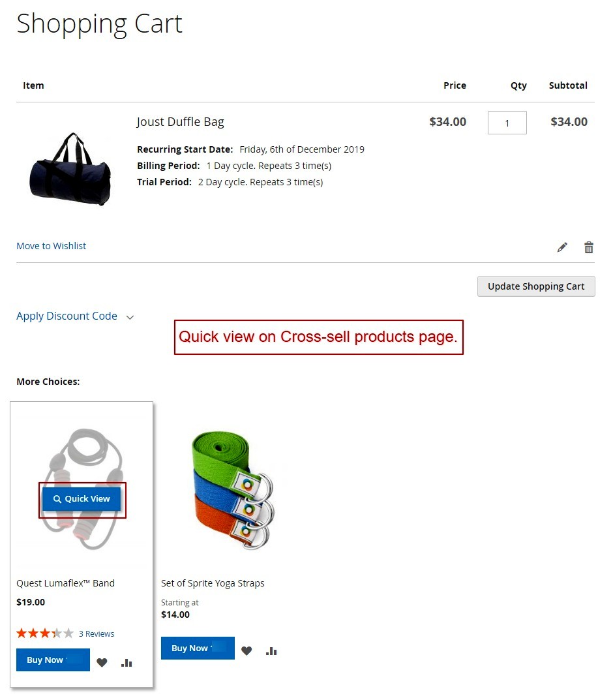The image size is (613, 700).
Task: Click compare chart icon for Quest Lumaflex Band
Action: pyautogui.click(x=127, y=662)
